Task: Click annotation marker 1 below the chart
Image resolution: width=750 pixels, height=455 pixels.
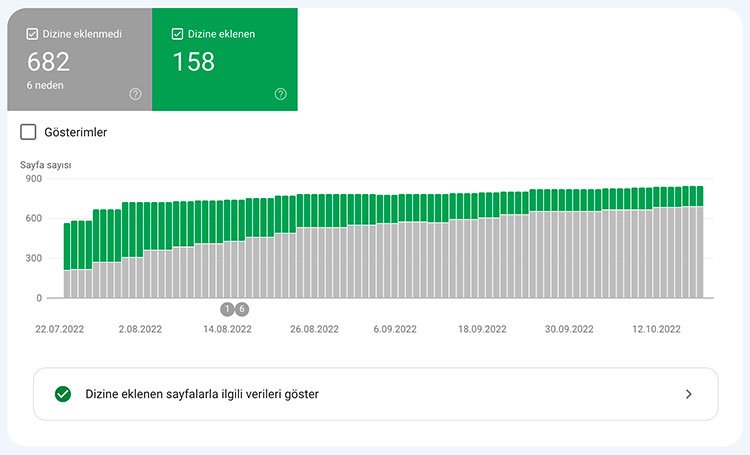Action: click(x=227, y=309)
